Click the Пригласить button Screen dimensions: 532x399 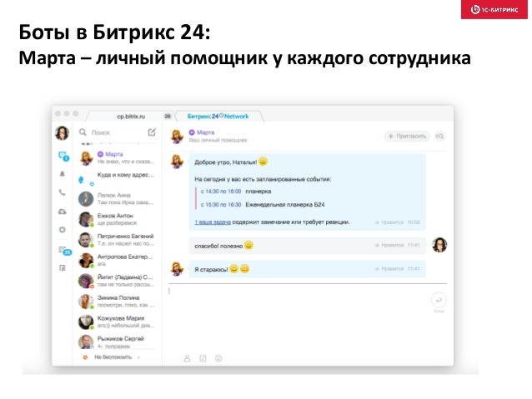coord(407,136)
